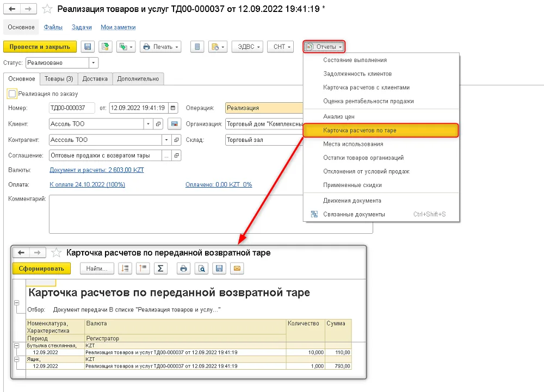The height and width of the screenshot is (392, 544).
Task: Open the Контрагент record with the open icon
Action: coord(177,140)
